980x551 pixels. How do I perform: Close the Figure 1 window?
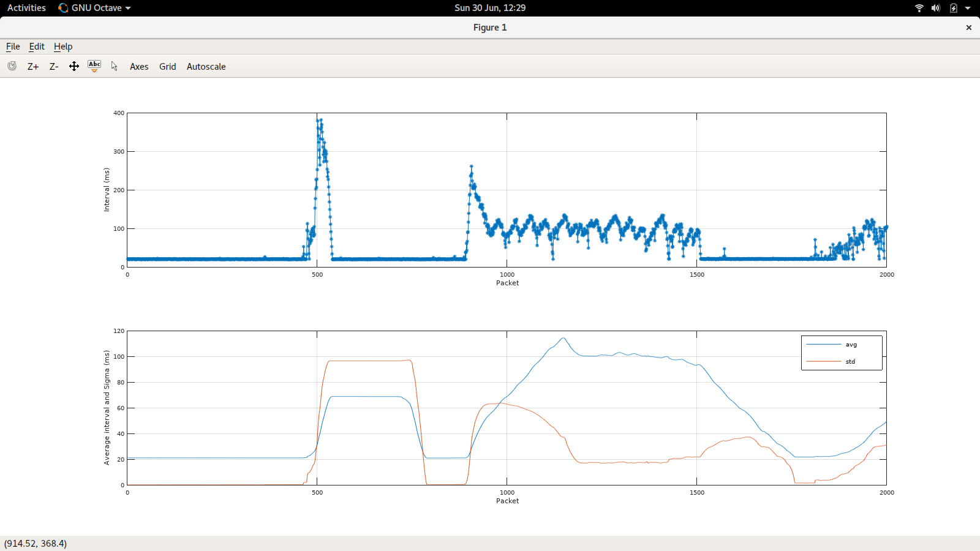tap(969, 28)
